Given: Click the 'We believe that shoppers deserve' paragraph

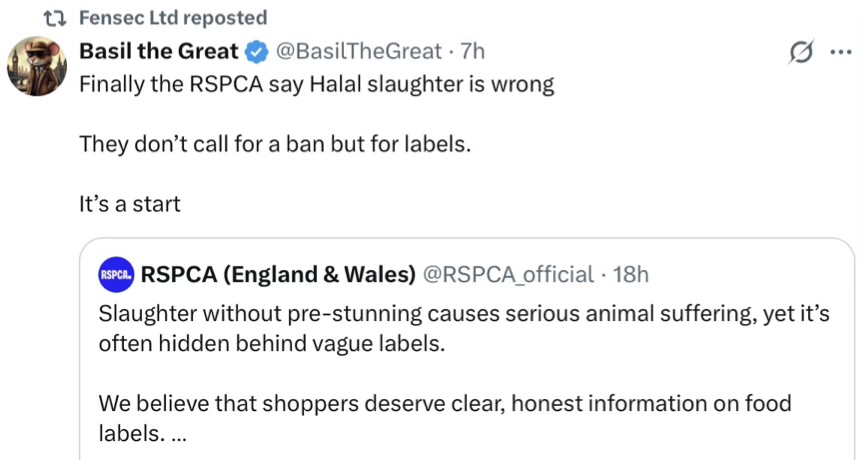Looking at the screenshot, I should (x=445, y=404).
